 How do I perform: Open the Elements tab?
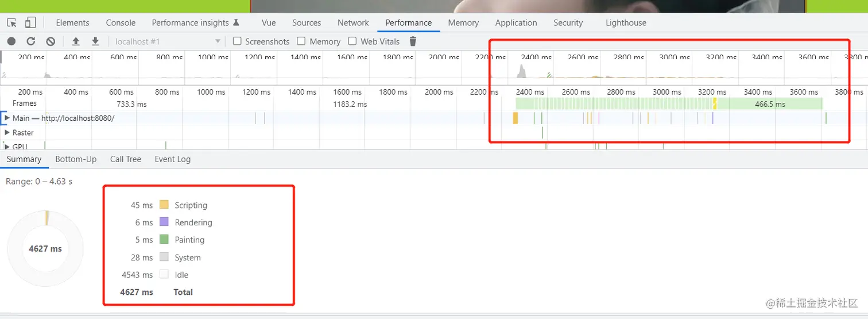[x=72, y=23]
